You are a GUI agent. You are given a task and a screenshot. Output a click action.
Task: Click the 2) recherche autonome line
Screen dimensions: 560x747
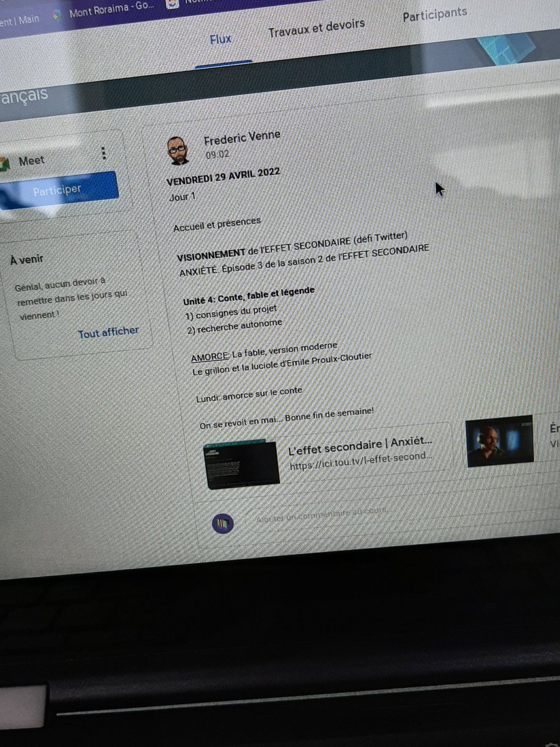coord(234,326)
